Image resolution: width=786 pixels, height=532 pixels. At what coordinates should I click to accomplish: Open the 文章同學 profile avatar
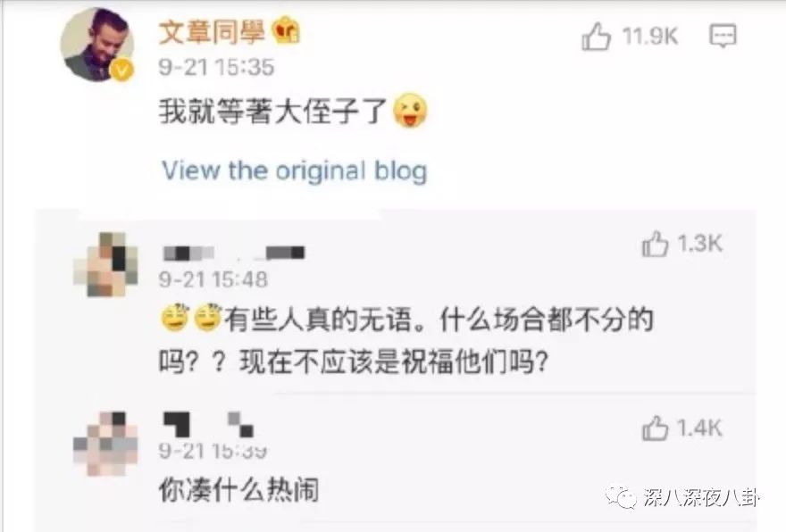point(97,44)
